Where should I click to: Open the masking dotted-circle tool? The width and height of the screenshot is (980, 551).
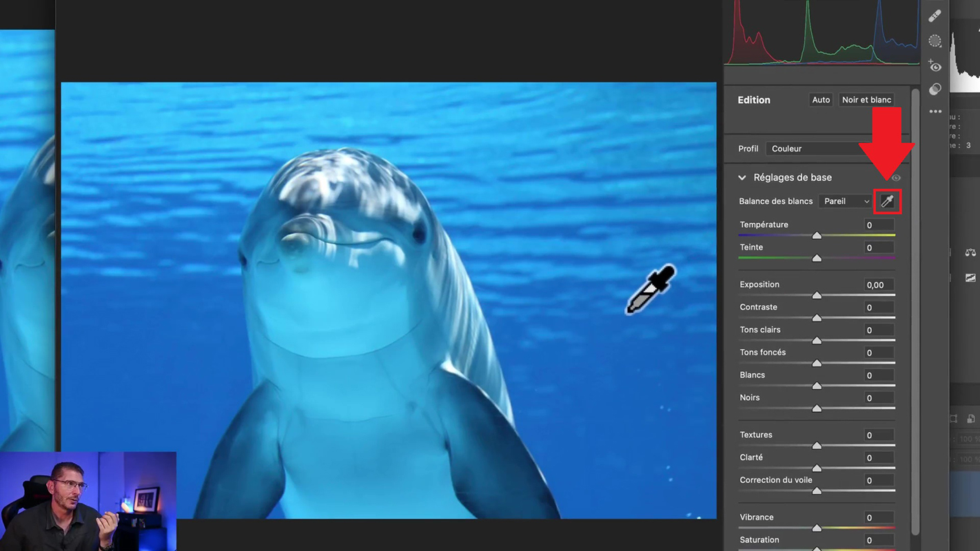[935, 41]
